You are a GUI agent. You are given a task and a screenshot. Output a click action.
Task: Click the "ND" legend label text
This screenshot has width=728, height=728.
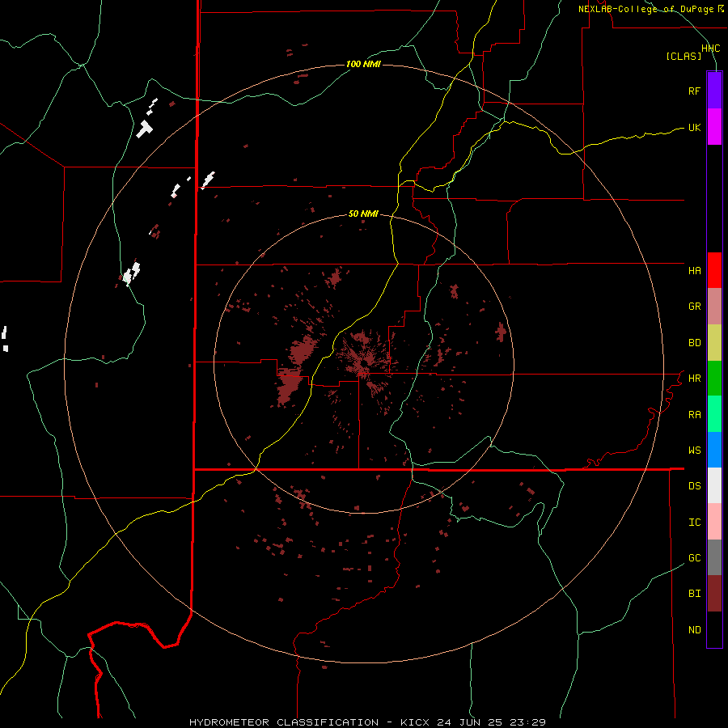(x=694, y=630)
